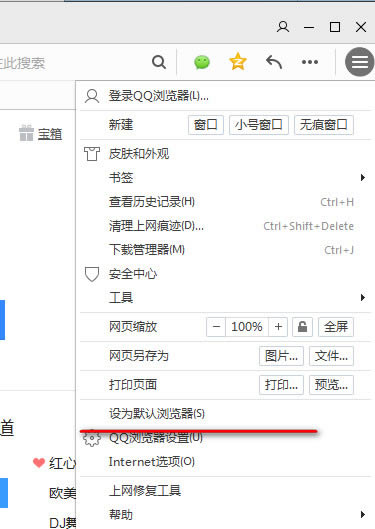Click the 宝箱 link on page
Screen dimensions: 375x529
pyautogui.click(x=50, y=134)
